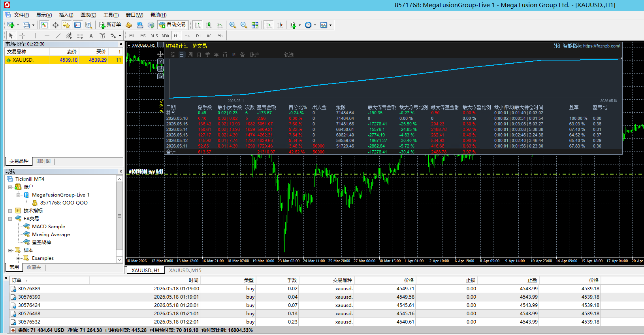Screen dimensions: 644x335
Task: Select the 星空战神 expert advisor
Action: pyautogui.click(x=41, y=242)
